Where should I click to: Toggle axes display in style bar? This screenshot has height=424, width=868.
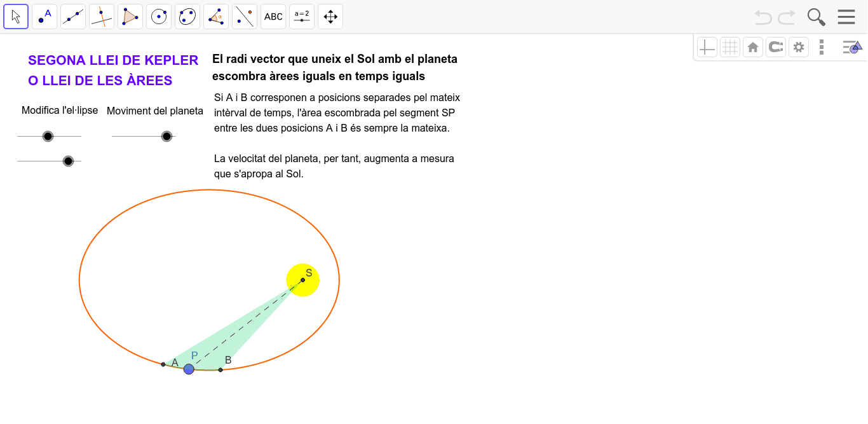click(x=707, y=47)
